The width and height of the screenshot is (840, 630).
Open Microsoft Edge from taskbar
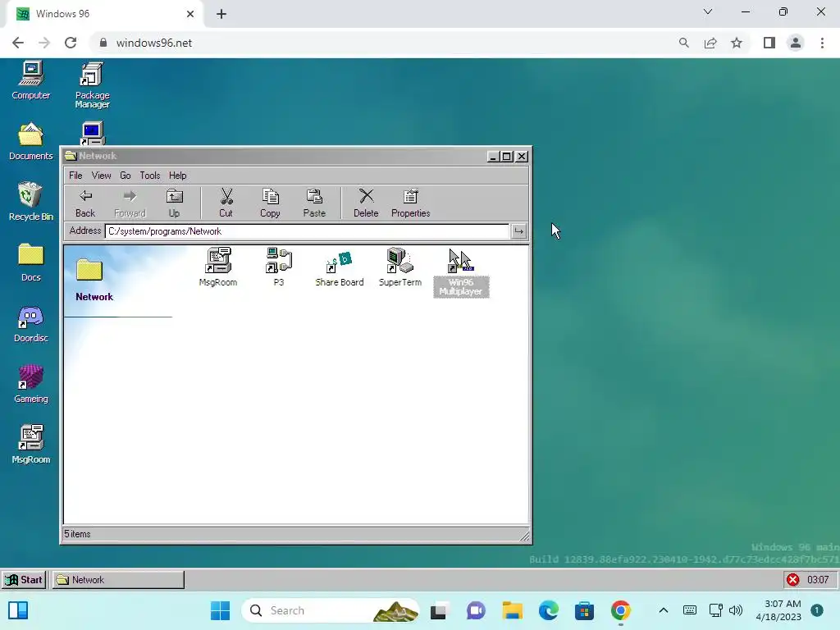(x=549, y=610)
